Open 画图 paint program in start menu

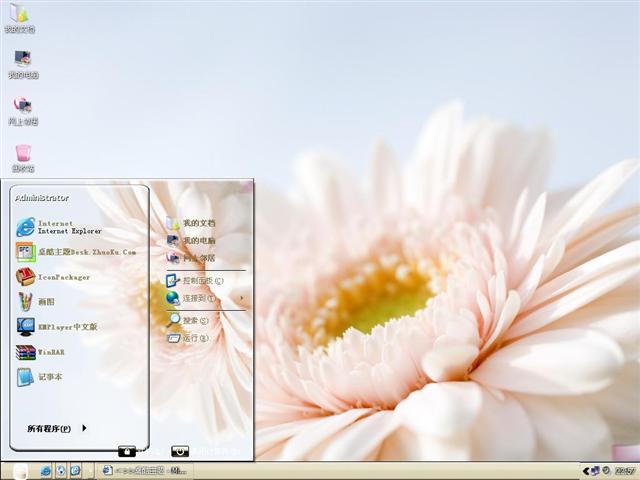[x=36, y=302]
